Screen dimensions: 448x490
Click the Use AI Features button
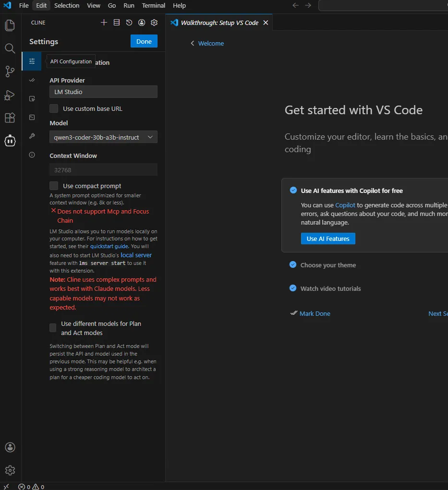point(328,239)
